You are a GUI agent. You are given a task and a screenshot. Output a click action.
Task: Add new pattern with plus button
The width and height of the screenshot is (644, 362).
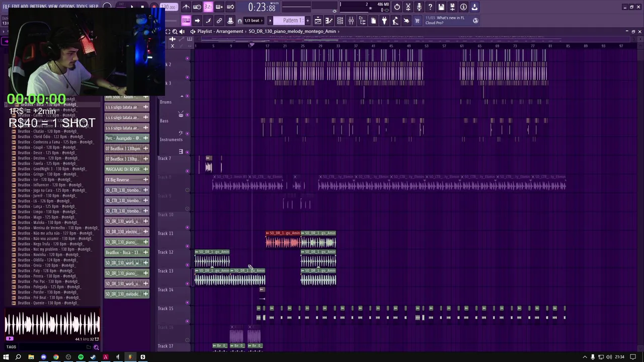(307, 21)
